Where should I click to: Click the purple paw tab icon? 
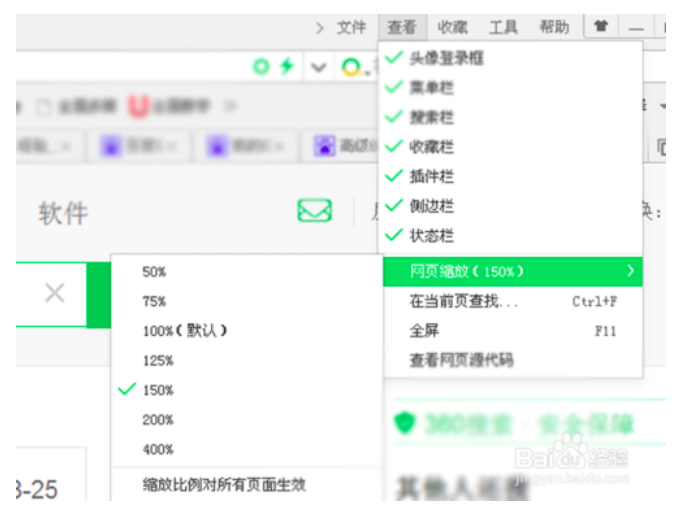point(325,145)
